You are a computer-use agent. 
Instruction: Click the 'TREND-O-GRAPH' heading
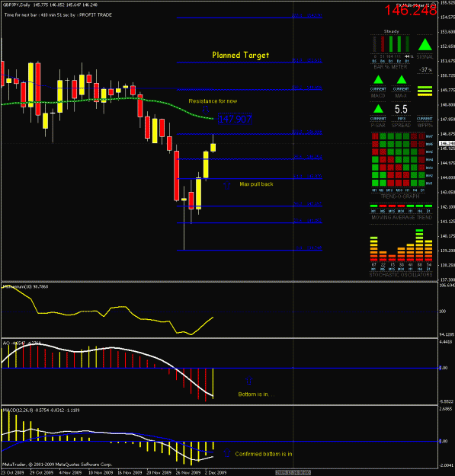pyautogui.click(x=399, y=196)
